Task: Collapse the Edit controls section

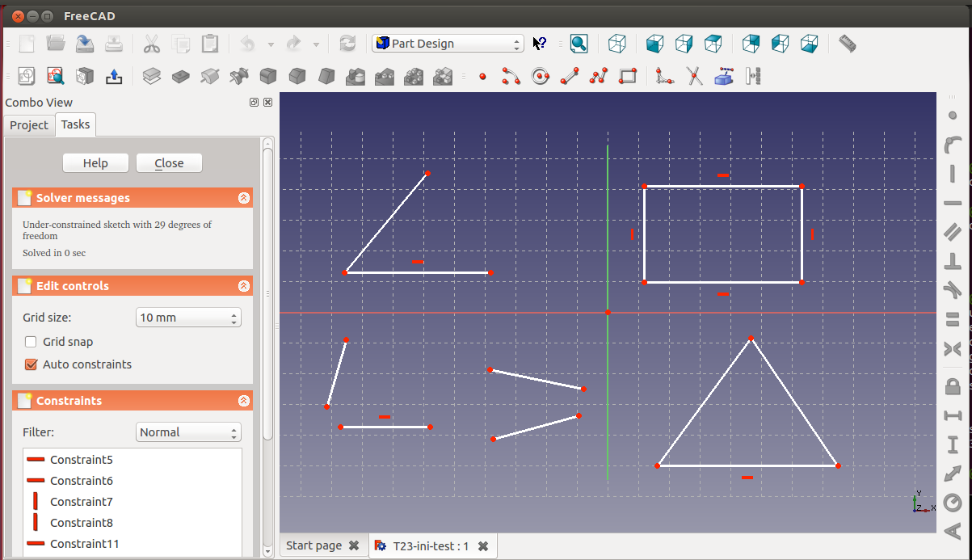Action: coord(243,286)
